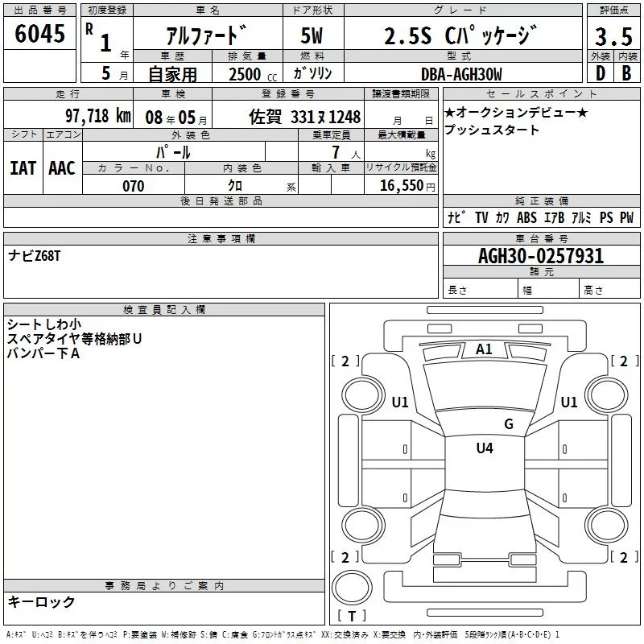Viewport: 644px width, 644px height.
Task: Click lot number 6045
Action: click(39, 34)
